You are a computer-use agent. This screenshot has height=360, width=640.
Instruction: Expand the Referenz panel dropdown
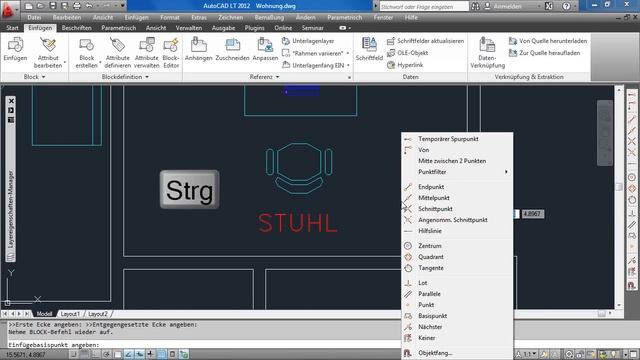click(x=264, y=77)
